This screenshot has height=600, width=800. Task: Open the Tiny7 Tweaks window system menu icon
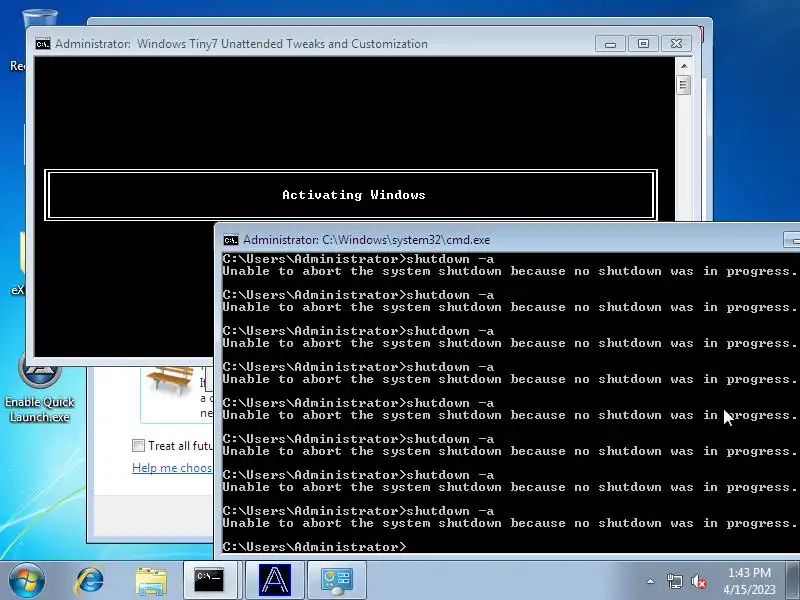click(x=43, y=44)
